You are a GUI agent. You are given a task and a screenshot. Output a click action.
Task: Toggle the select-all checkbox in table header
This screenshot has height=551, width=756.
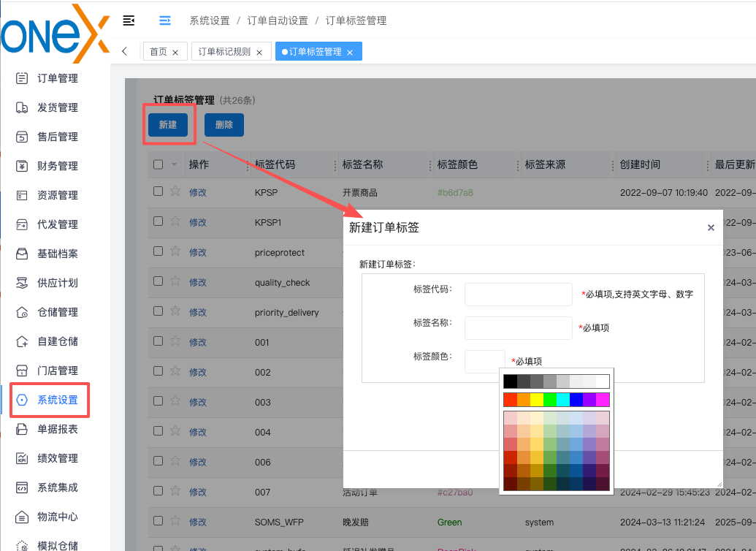(x=159, y=164)
